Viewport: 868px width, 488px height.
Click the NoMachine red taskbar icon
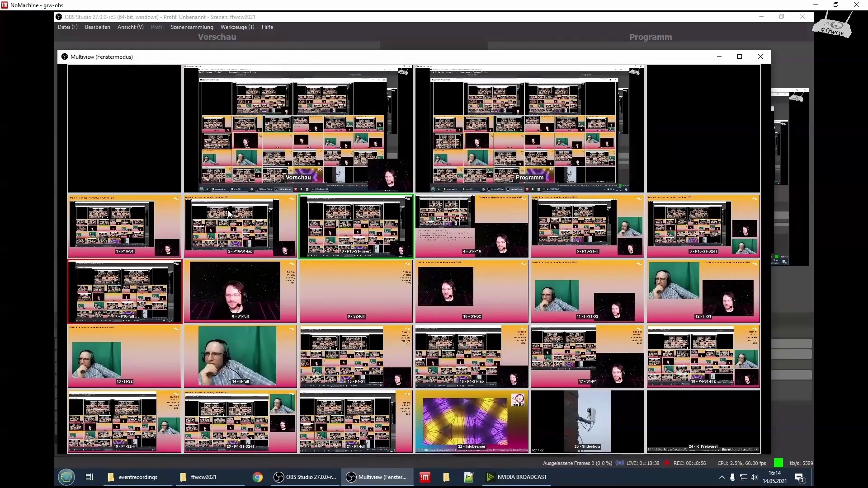pos(425,477)
